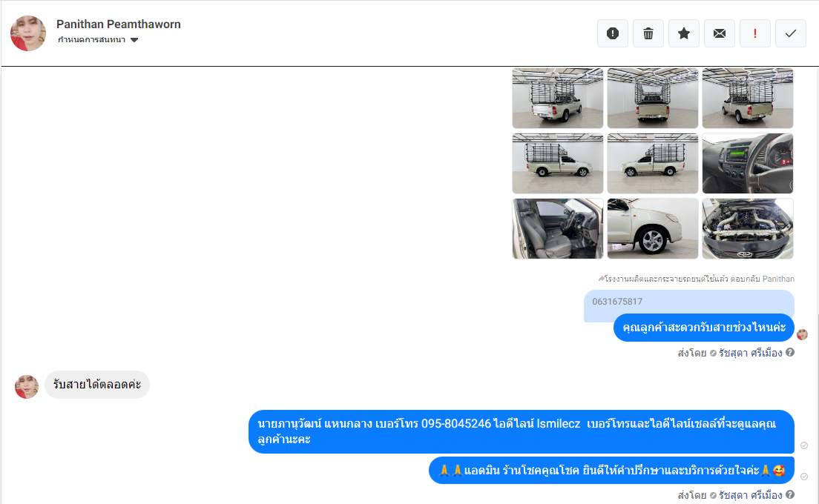819x504 pixels.
Task: Click the small seen avatar beside คุณลูกค้า message
Action: 803,334
